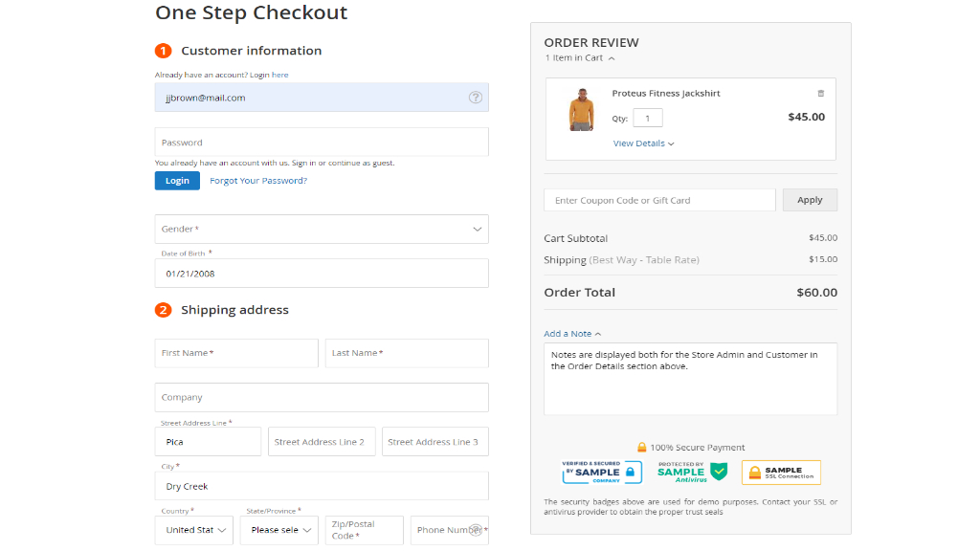
Task: Open the Gender dropdown
Action: [322, 230]
